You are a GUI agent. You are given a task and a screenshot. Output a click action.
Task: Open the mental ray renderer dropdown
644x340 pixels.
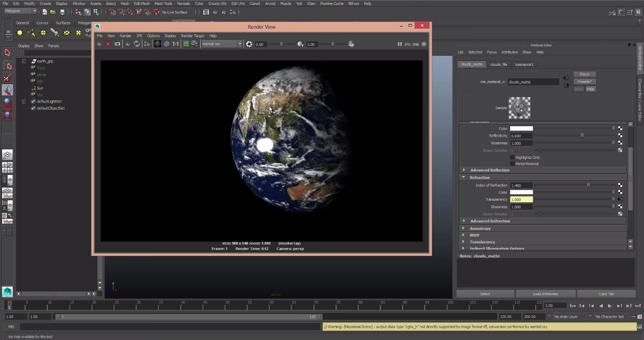pyautogui.click(x=222, y=44)
